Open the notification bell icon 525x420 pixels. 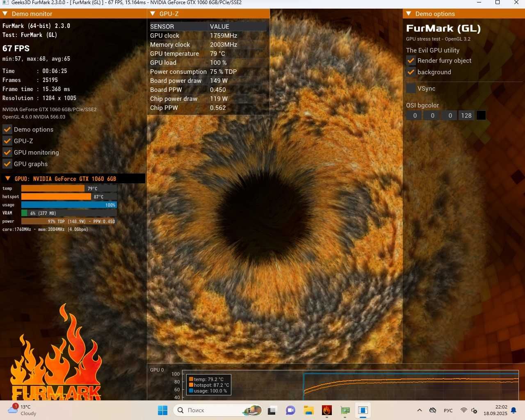tap(514, 410)
